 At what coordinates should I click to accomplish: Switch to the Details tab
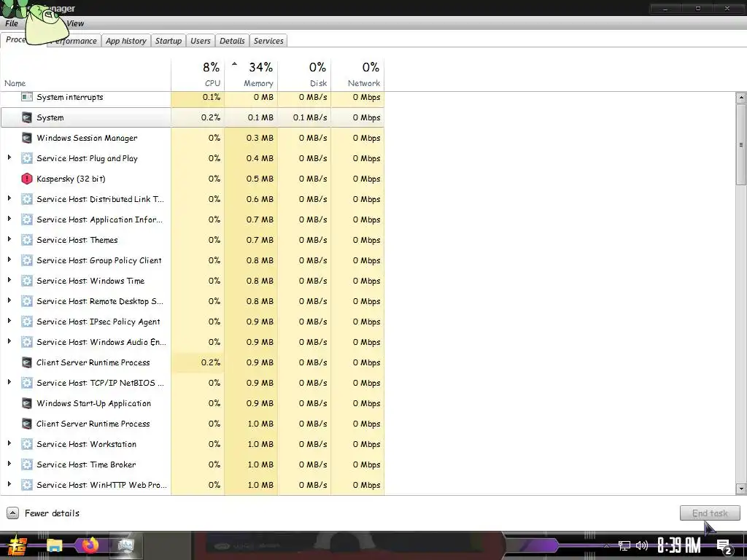[232, 41]
